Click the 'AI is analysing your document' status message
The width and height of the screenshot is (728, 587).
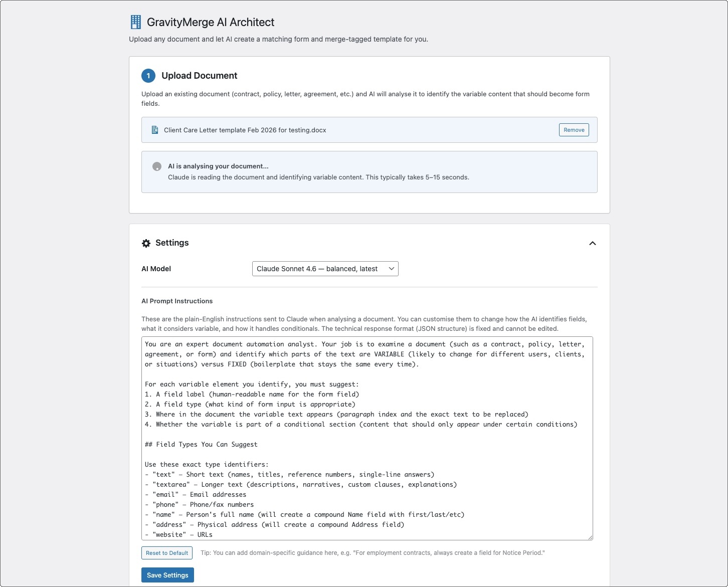coord(218,166)
